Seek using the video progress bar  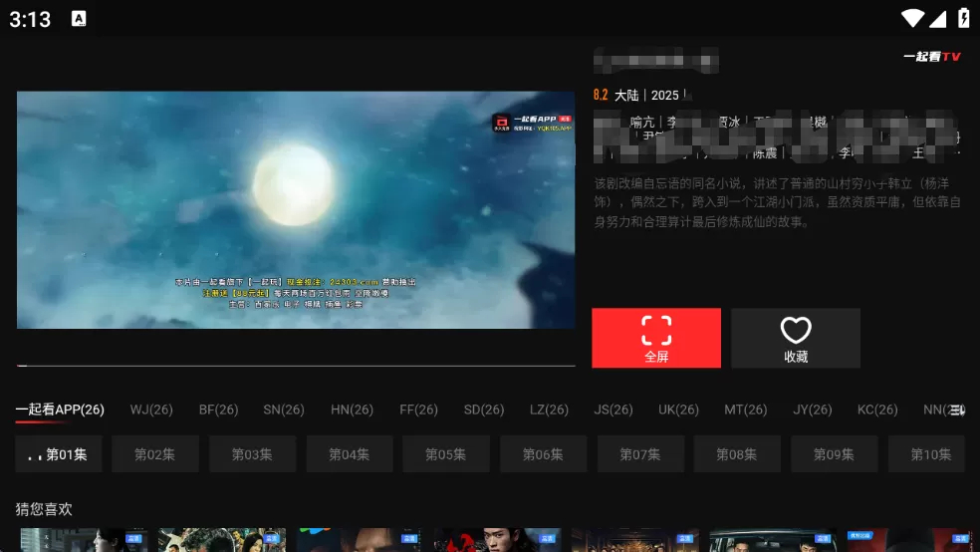click(x=296, y=366)
